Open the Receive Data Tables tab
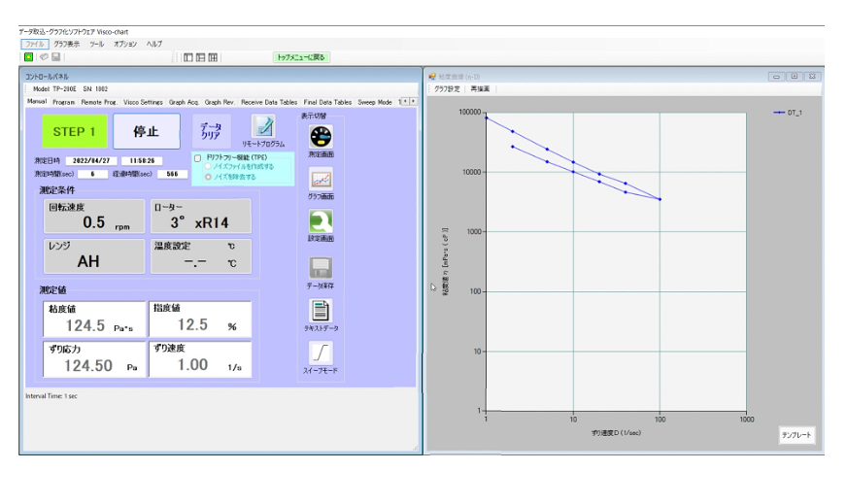This screenshot has width=847, height=504. click(269, 102)
